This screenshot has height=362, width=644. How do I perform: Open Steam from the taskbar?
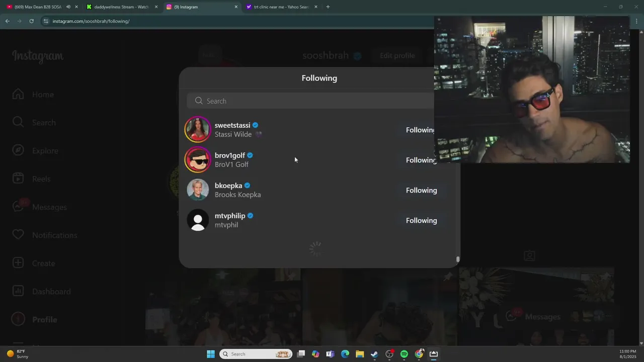click(374, 354)
